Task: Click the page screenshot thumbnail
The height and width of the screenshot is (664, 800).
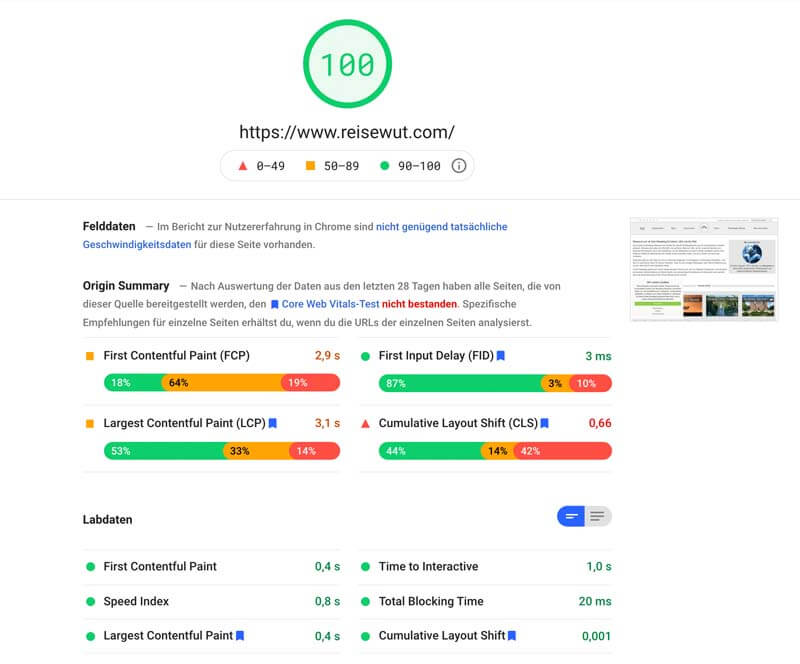Action: [704, 269]
